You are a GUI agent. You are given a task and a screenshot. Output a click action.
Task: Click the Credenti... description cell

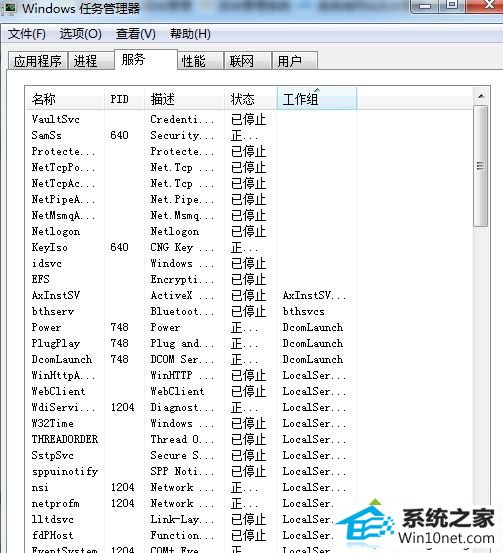pos(182,119)
